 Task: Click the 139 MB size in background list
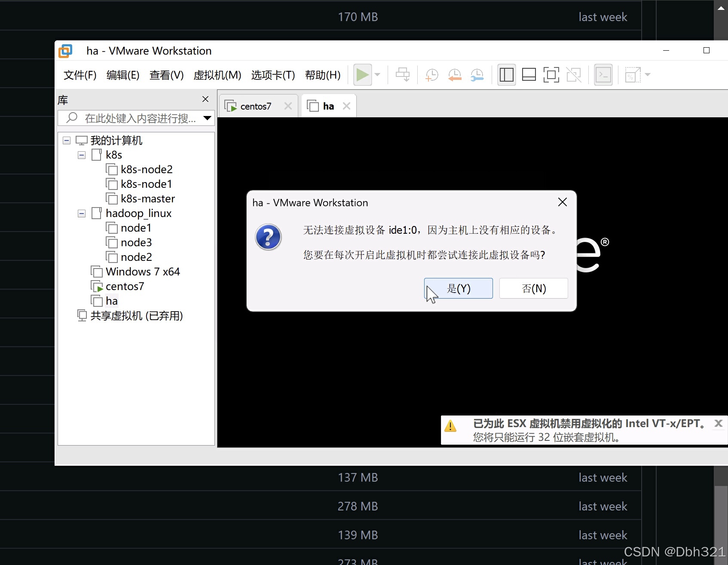pos(358,535)
